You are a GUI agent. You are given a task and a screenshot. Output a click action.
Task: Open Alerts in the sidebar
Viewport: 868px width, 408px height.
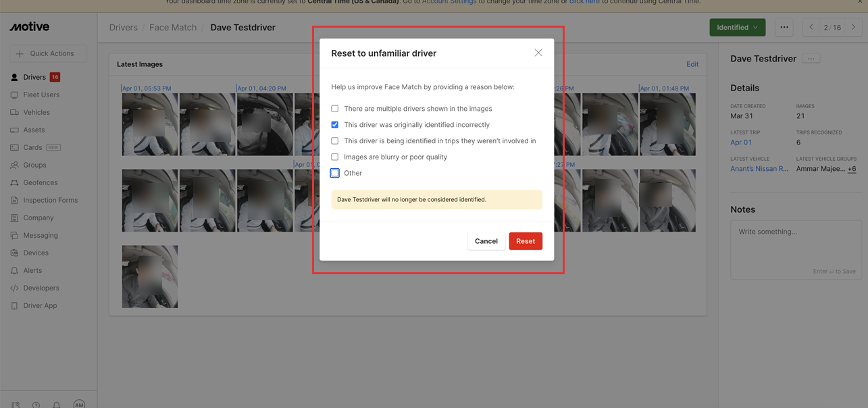pyautogui.click(x=32, y=270)
